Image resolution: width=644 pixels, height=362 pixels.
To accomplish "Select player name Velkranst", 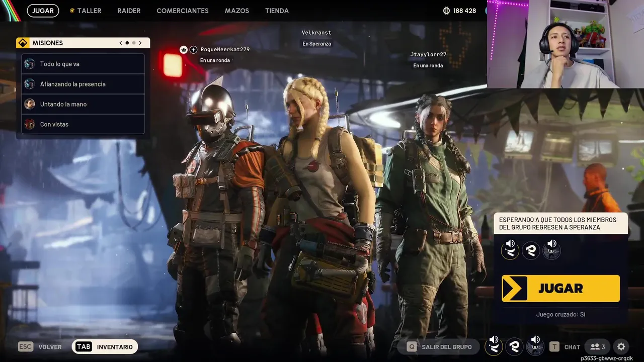I will (x=316, y=33).
